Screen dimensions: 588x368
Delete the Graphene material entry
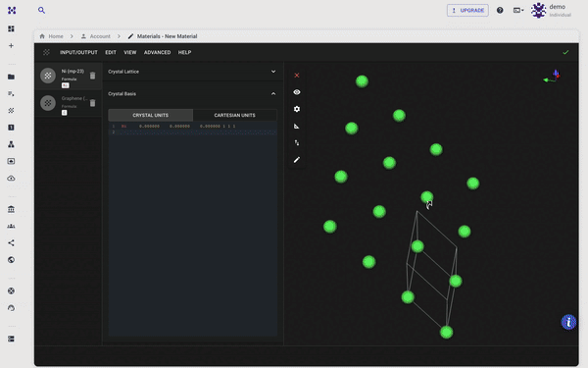[93, 103]
